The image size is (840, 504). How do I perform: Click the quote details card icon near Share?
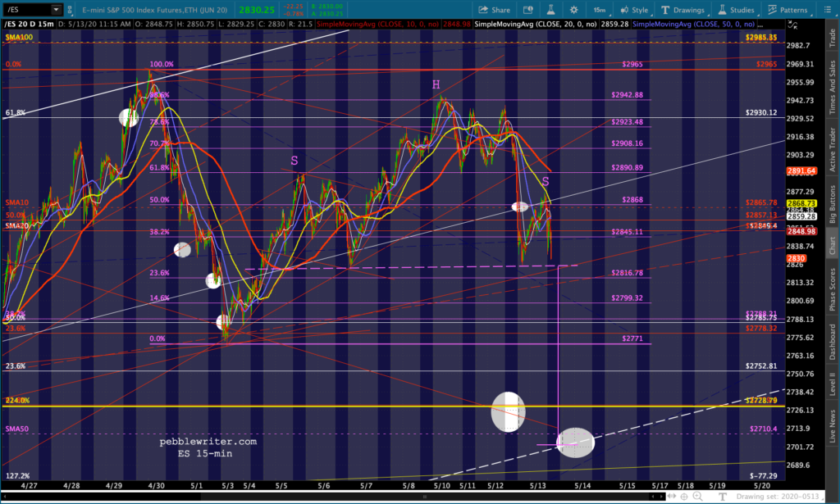527,10
